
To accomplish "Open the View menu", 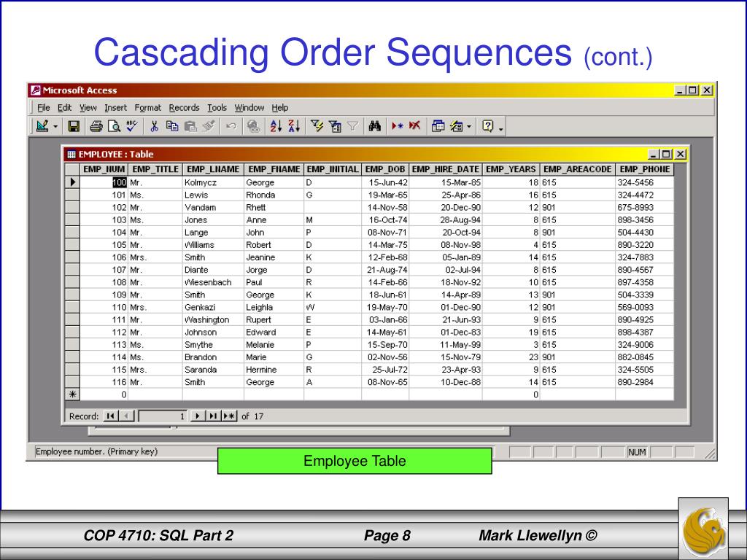I will point(88,108).
